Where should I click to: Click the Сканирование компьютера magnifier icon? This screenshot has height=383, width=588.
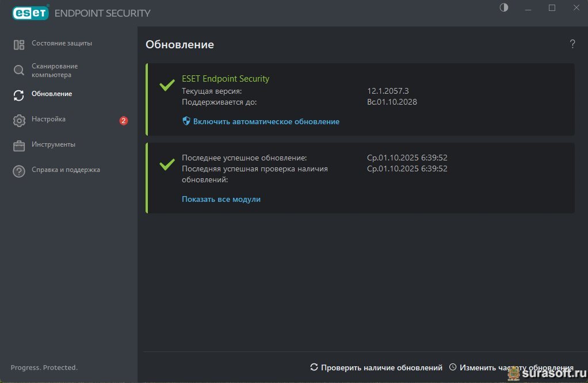19,71
